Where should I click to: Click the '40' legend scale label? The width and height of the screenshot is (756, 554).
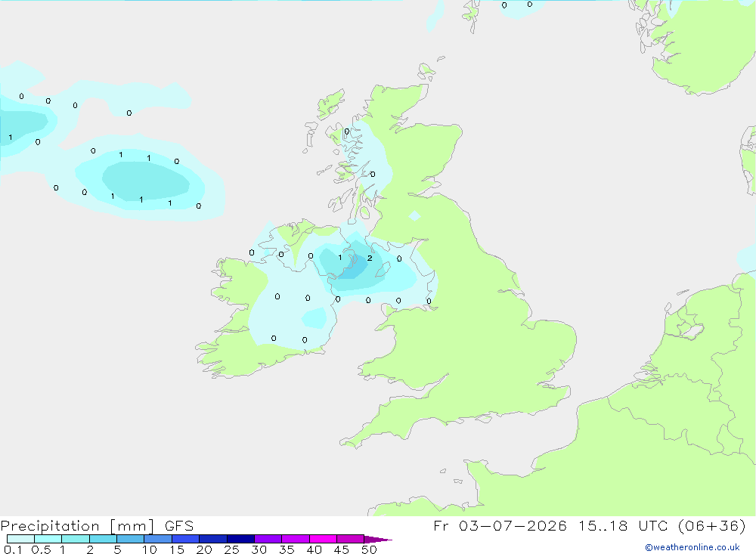coord(314,549)
